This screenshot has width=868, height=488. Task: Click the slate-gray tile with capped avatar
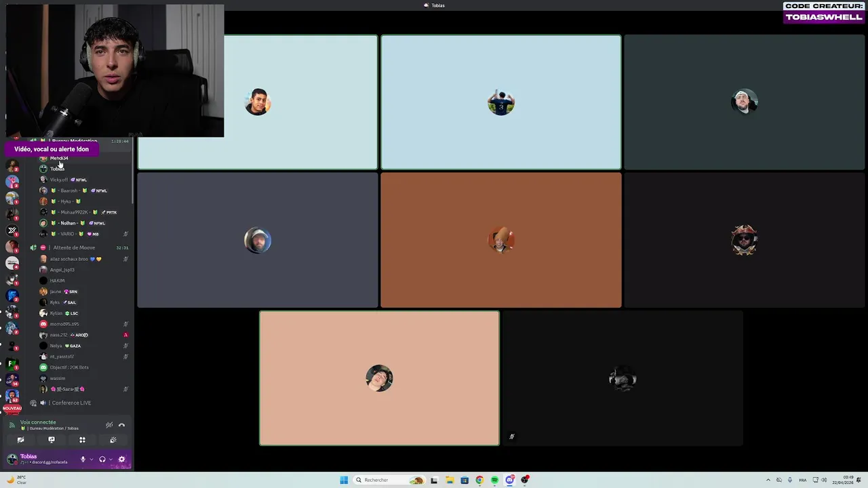coord(258,240)
